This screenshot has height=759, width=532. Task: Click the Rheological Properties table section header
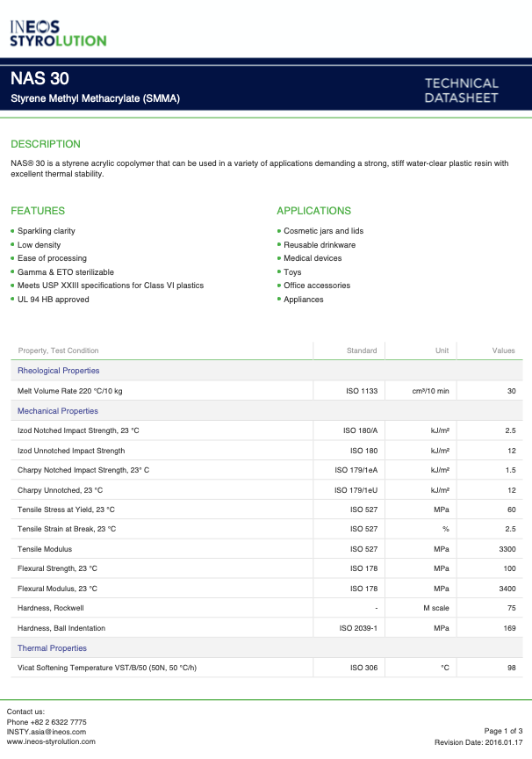[x=58, y=371]
